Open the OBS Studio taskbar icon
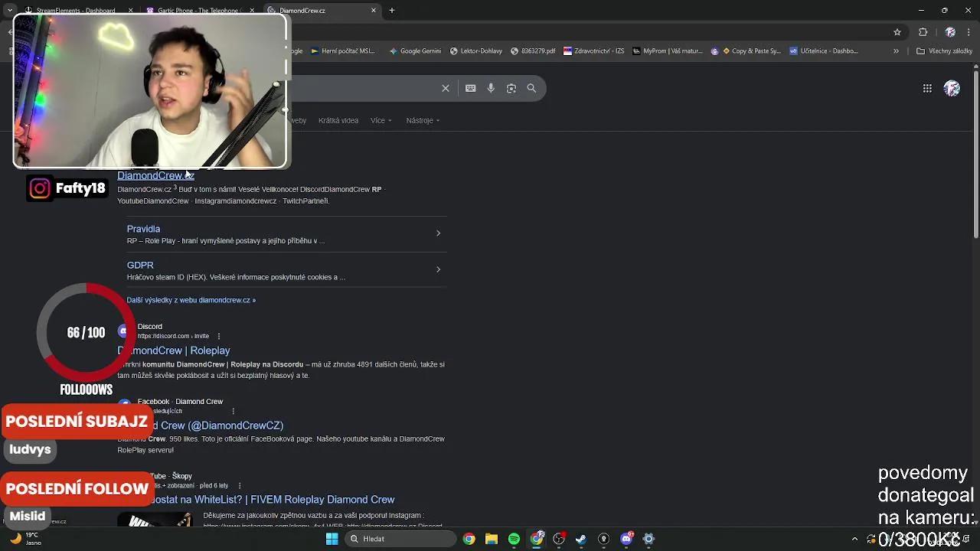The width and height of the screenshot is (980, 551). (x=559, y=539)
